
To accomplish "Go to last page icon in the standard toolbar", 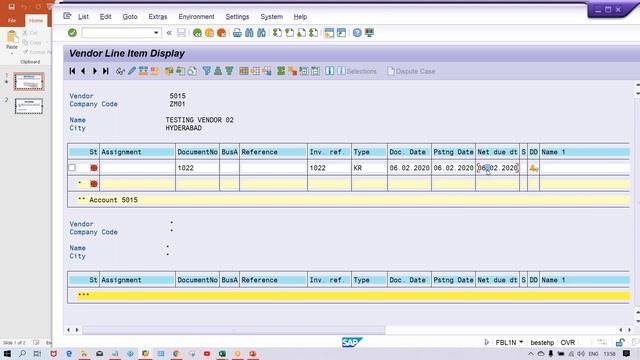I will click(314, 33).
